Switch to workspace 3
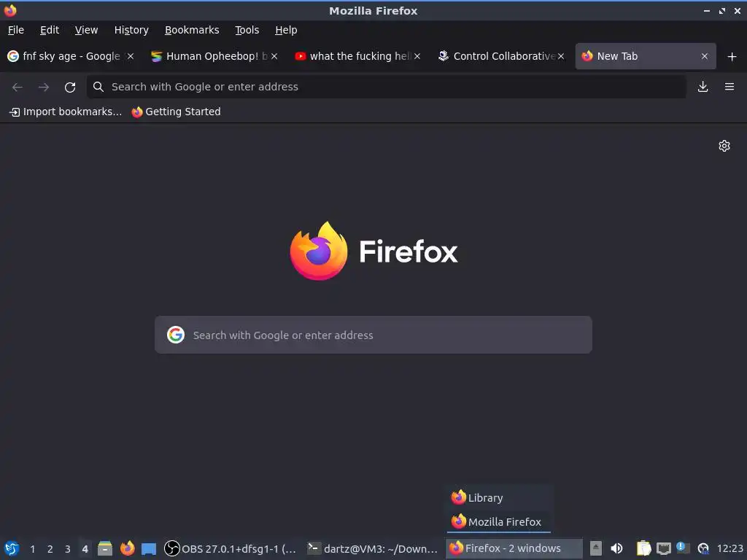Screen dimensions: 747x560 point(68,549)
